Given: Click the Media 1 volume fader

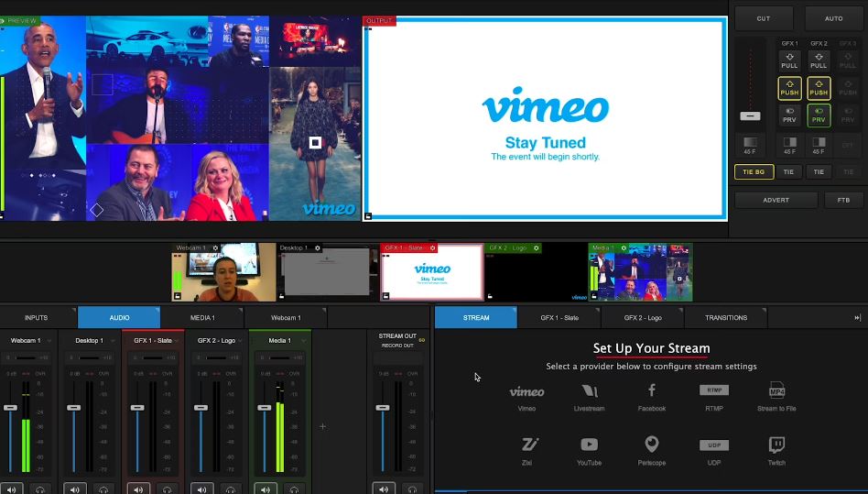Looking at the screenshot, I should pos(265,408).
